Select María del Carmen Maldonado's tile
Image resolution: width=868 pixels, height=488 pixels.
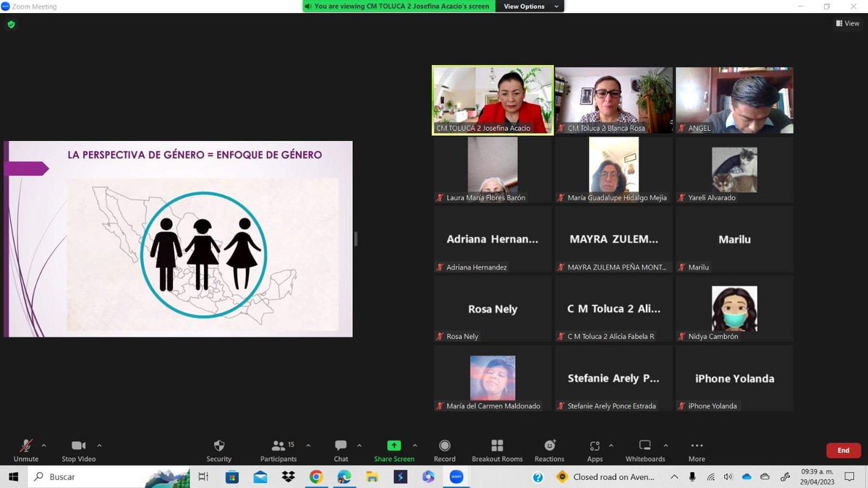pos(493,378)
